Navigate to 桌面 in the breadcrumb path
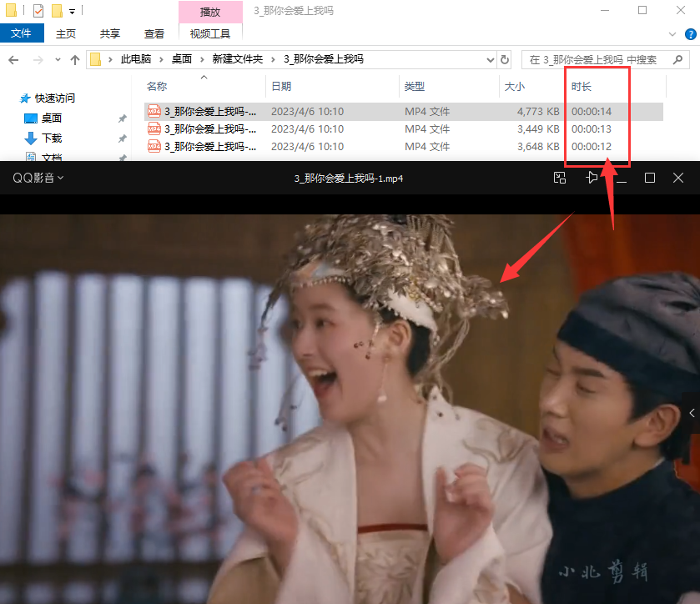This screenshot has width=700, height=604. (182, 59)
